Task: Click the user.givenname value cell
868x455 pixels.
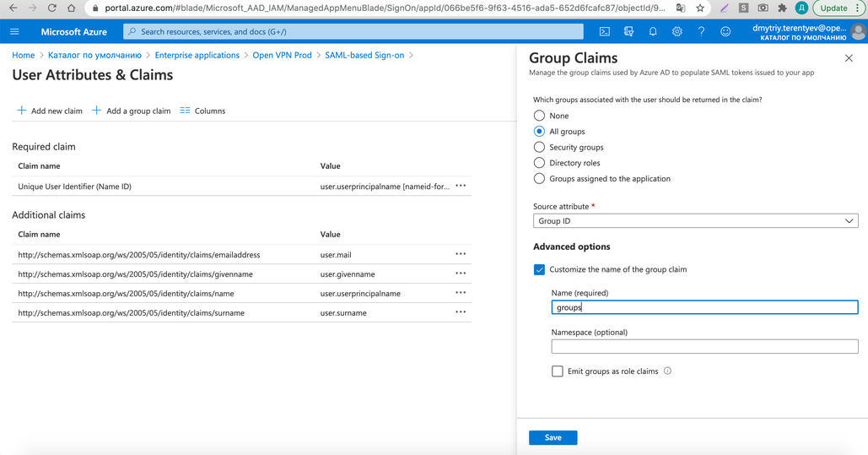Action: (x=347, y=274)
